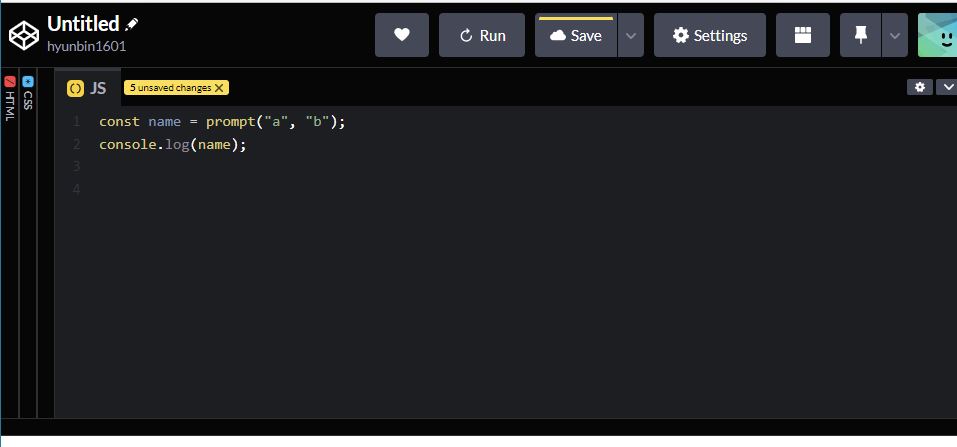Open user avatar menu
Screen dimensions: 957x447
tap(937, 35)
